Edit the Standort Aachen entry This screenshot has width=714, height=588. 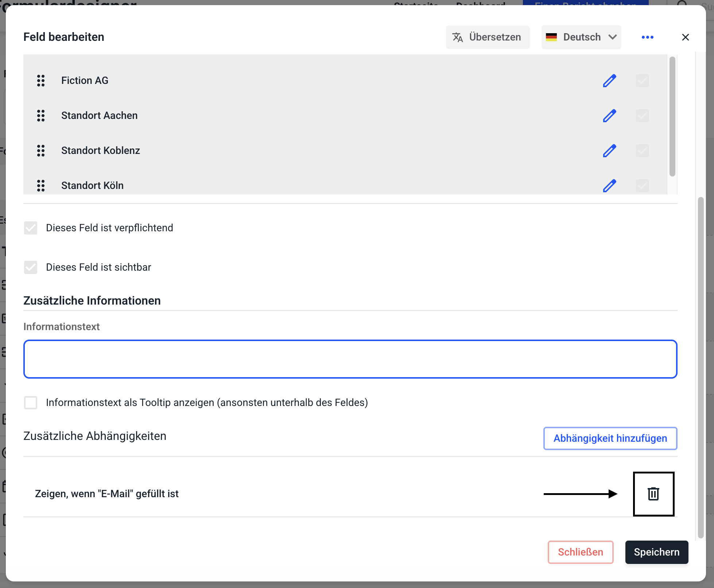pos(609,116)
